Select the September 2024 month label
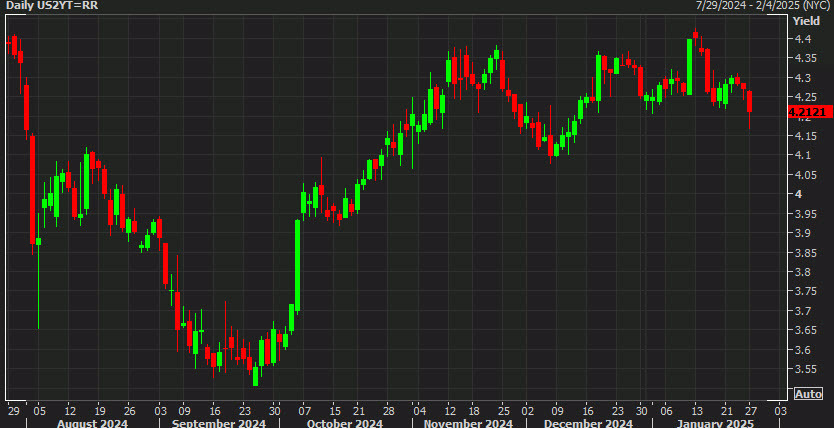 tap(212, 423)
